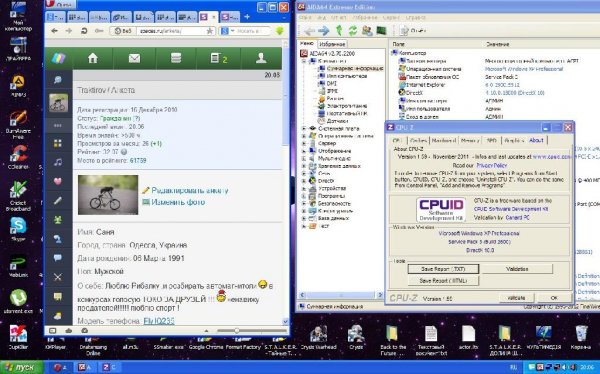Click the AIDA64 forward arrow toolbar icon
This screenshot has height=374, width=600.
tap(324, 31)
